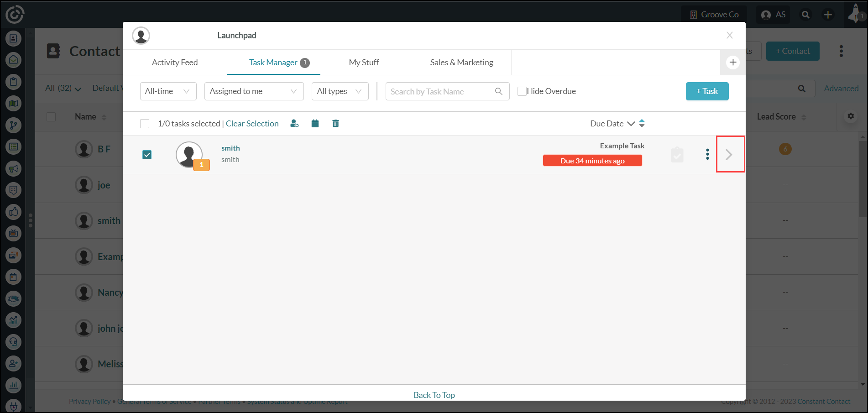Open the branch workflow sidebar icon
This screenshot has width=868, height=413.
coord(14,125)
